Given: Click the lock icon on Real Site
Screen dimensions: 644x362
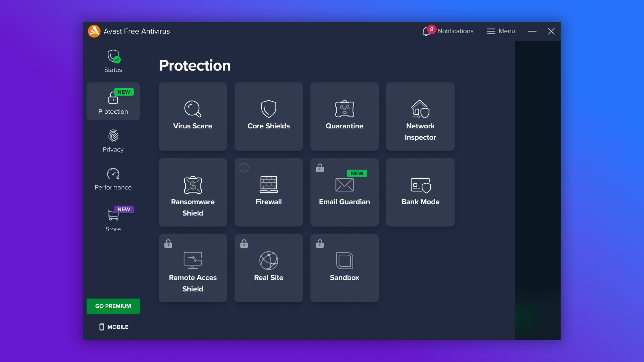Looking at the screenshot, I should (244, 243).
